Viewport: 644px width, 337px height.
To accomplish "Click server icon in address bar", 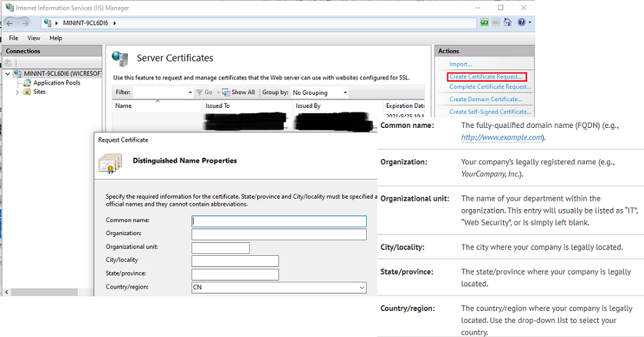I will pos(47,23).
